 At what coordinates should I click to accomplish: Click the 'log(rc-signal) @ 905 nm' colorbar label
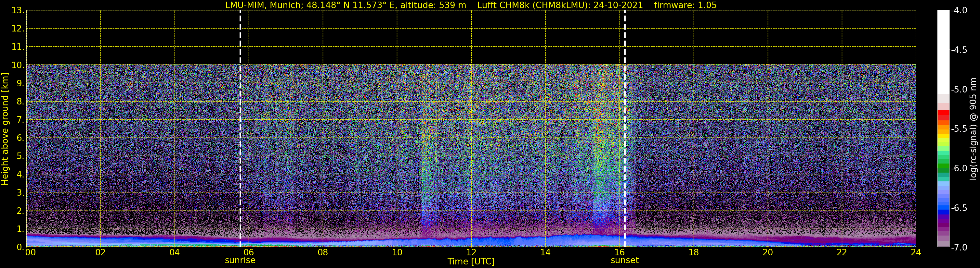pyautogui.click(x=973, y=129)
